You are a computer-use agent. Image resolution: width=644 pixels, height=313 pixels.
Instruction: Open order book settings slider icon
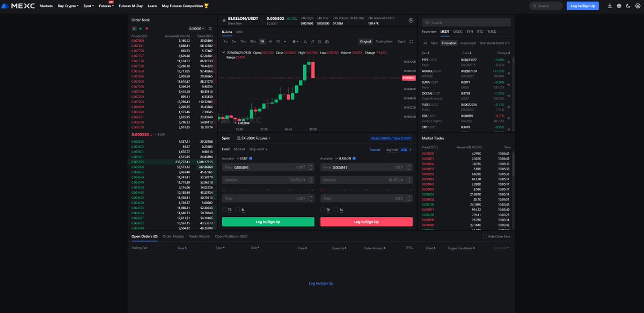[210, 28]
